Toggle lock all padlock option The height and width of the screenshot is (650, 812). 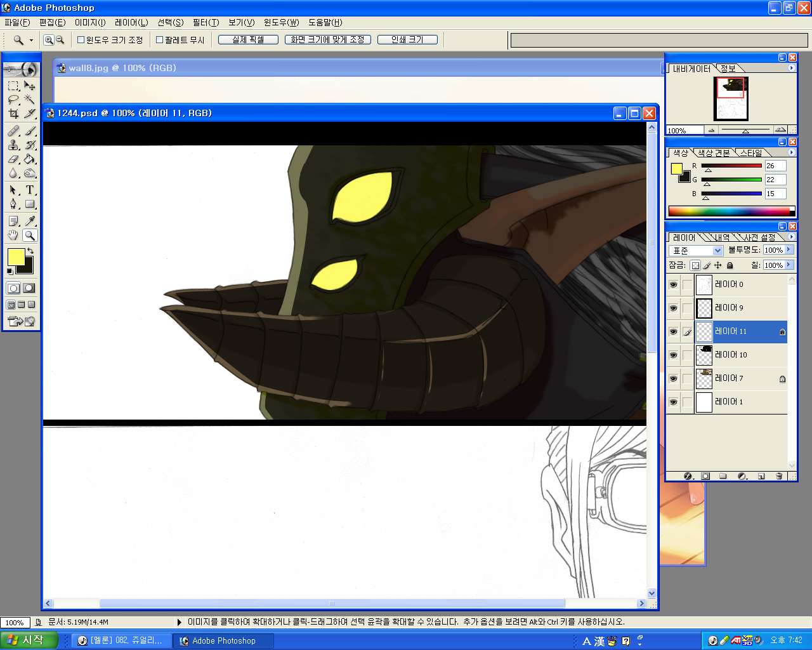point(730,265)
